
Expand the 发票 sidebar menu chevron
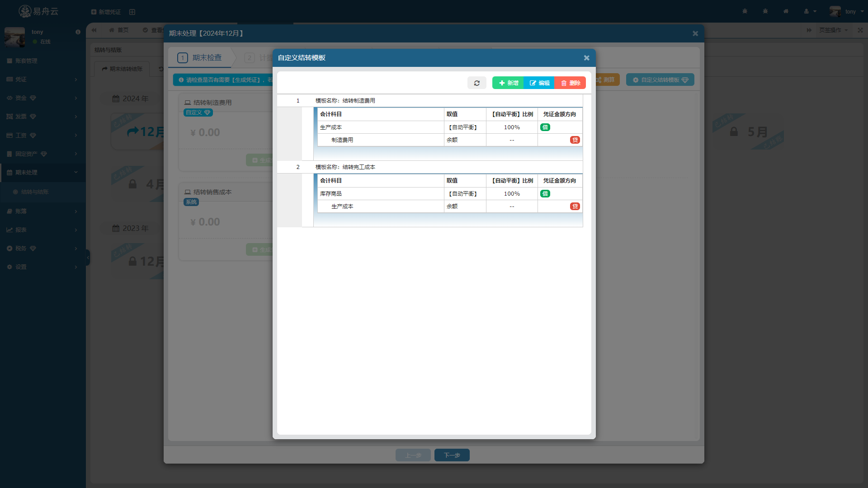(x=76, y=117)
